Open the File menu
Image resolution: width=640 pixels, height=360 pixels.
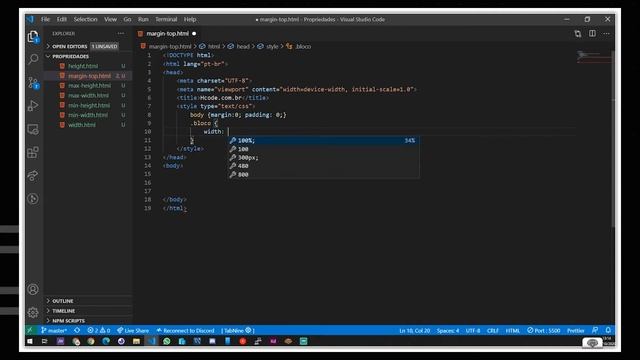tap(45, 19)
